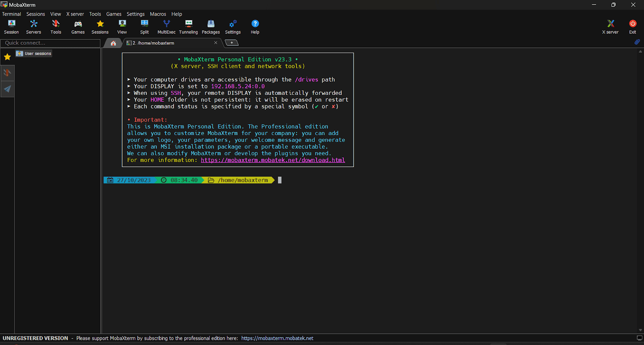
Task: Add a new terminal tab
Action: point(231,43)
